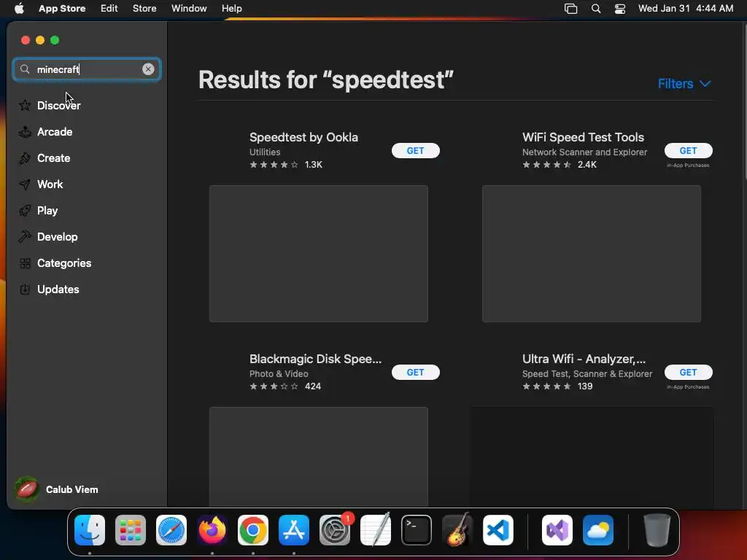
Task: Open the Apple menu
Action: click(x=19, y=9)
